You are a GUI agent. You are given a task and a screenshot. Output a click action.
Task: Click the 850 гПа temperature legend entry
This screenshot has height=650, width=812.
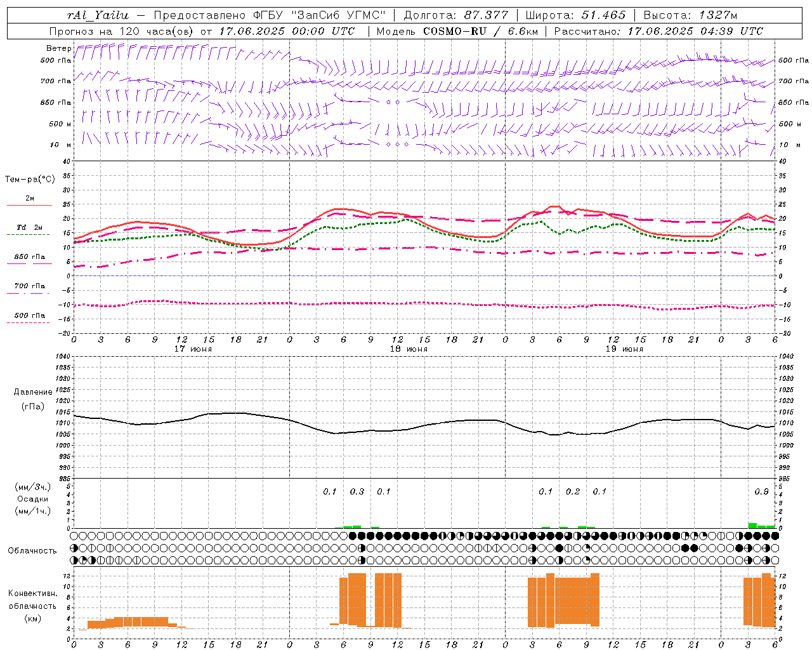tap(29, 257)
